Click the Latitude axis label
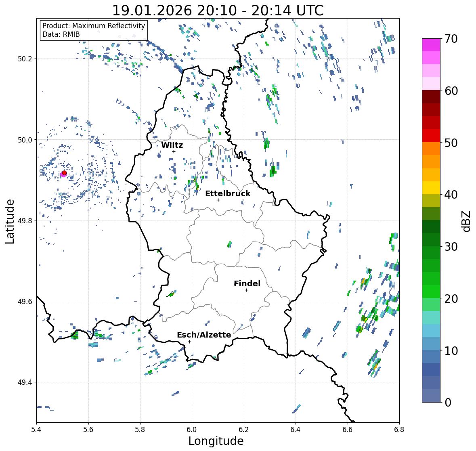The width and height of the screenshot is (476, 451). 10,221
